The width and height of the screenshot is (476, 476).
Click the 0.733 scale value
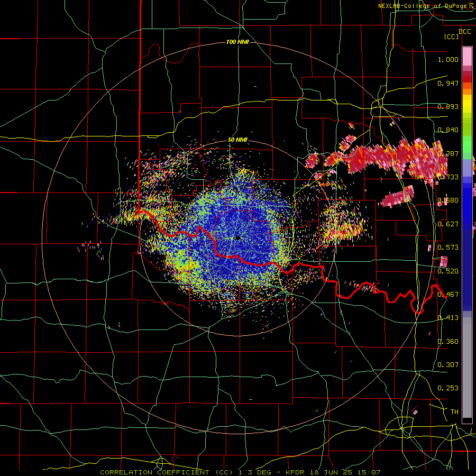[x=448, y=177]
